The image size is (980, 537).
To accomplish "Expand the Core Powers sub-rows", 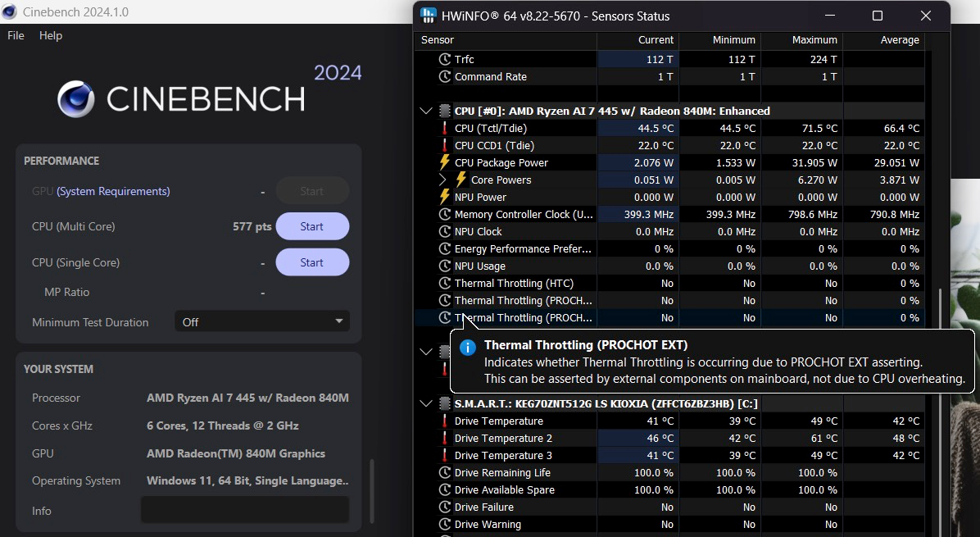I will (442, 180).
